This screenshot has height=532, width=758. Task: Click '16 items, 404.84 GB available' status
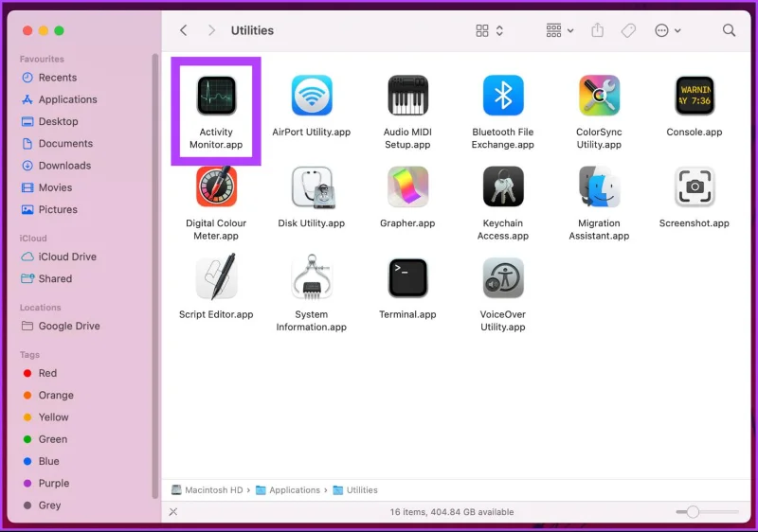pos(452,512)
